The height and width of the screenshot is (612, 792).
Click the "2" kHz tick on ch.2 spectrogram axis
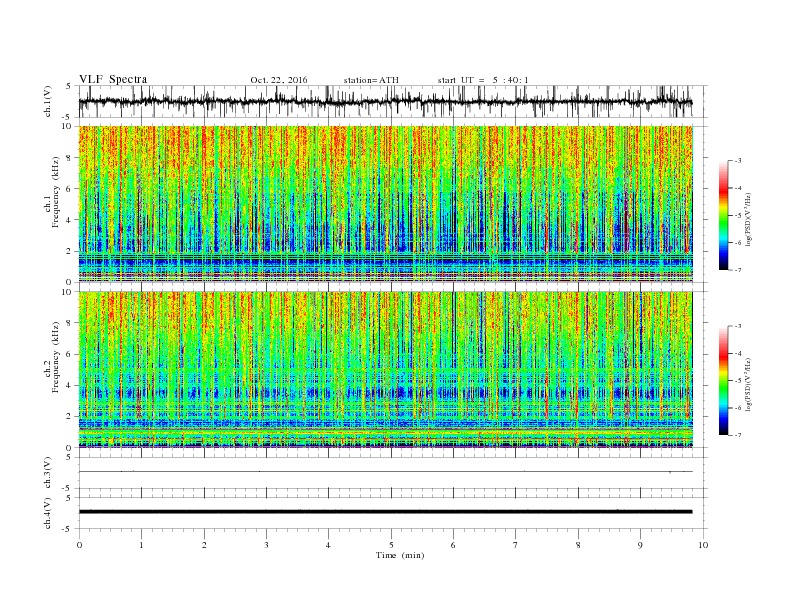(x=70, y=417)
